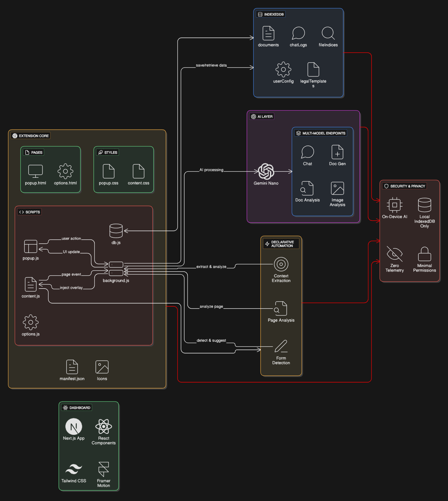The width and height of the screenshot is (448, 501).
Task: Select the STYLES group label
Action: pyautogui.click(x=108, y=152)
